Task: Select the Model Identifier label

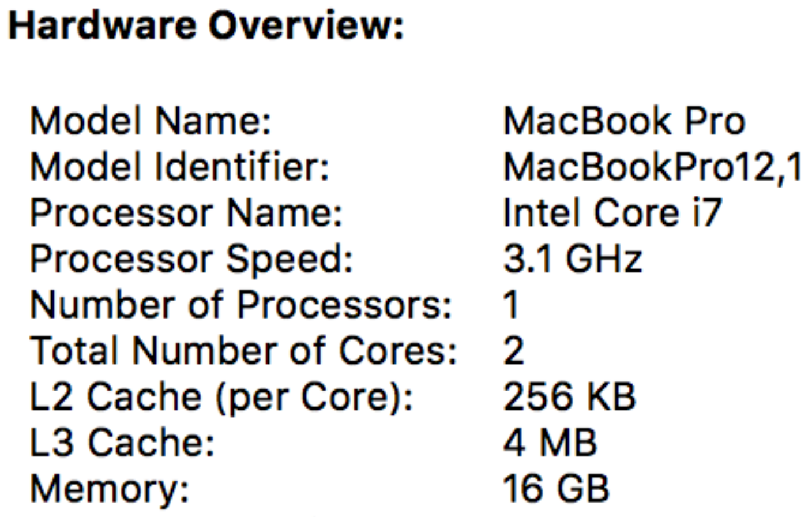Action: [x=179, y=167]
